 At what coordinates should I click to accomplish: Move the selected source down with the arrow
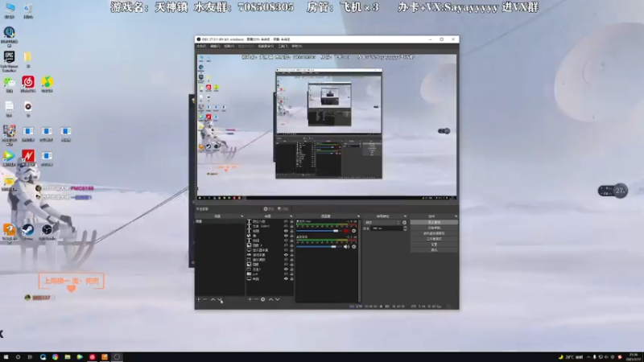click(x=278, y=299)
